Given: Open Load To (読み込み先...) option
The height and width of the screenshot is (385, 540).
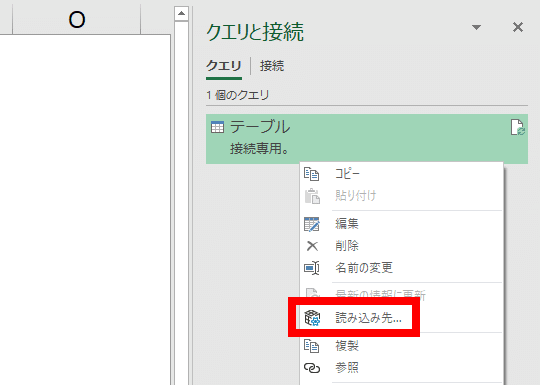Looking at the screenshot, I should [368, 318].
